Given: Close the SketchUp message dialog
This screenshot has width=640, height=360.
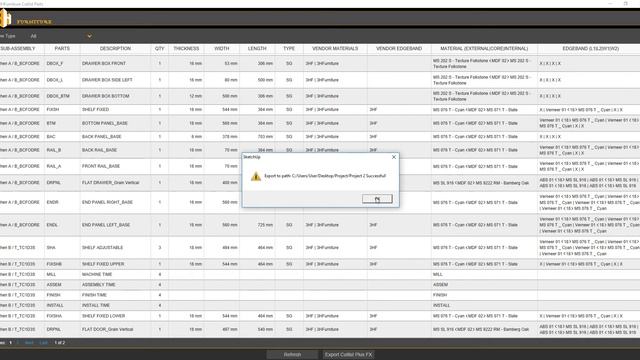Looking at the screenshot, I should coord(394,157).
